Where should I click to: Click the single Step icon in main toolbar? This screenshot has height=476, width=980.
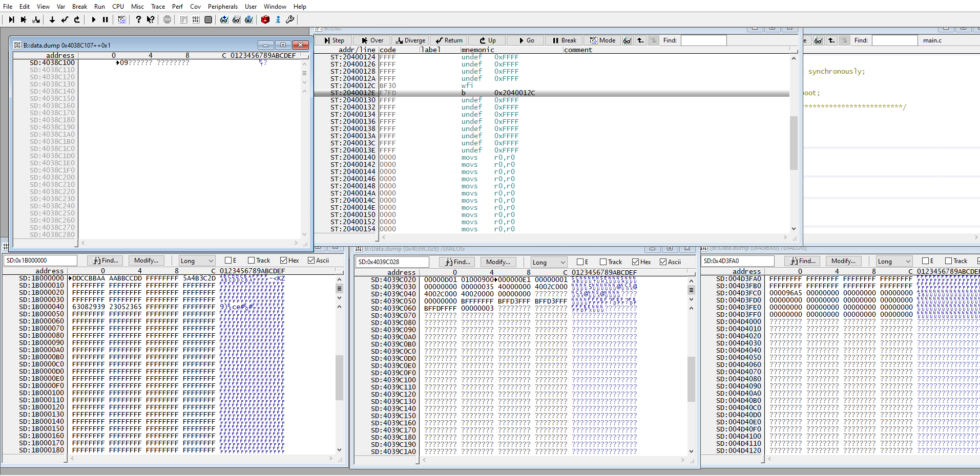[11, 19]
